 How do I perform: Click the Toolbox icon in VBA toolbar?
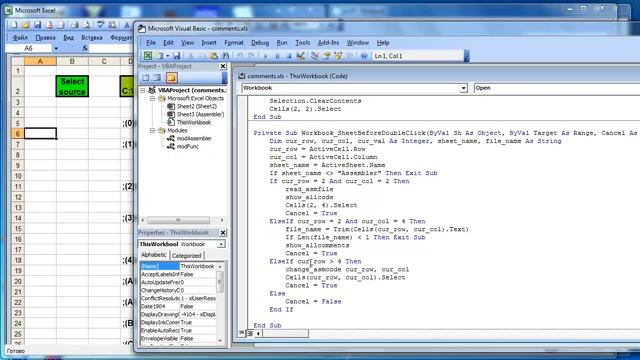pos(349,56)
